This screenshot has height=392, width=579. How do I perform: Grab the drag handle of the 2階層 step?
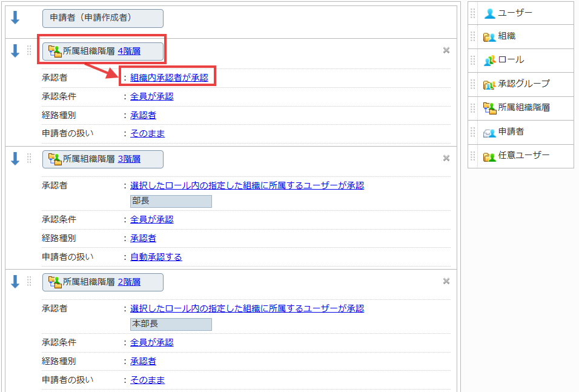pyautogui.click(x=29, y=281)
